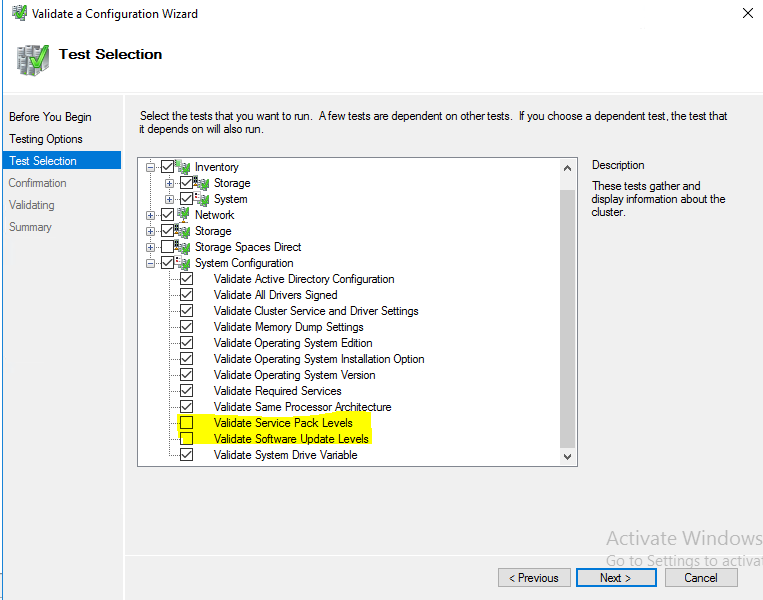
Task: Select Validate Required Services text
Action: pyautogui.click(x=277, y=391)
